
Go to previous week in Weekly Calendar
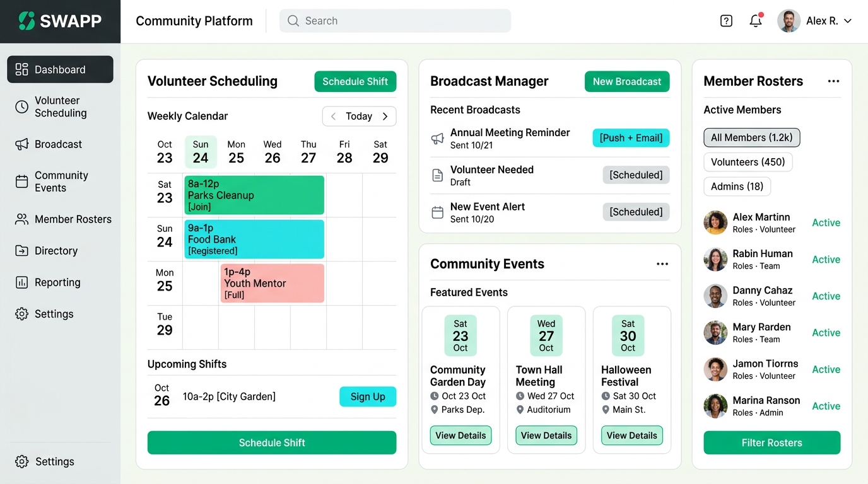334,117
